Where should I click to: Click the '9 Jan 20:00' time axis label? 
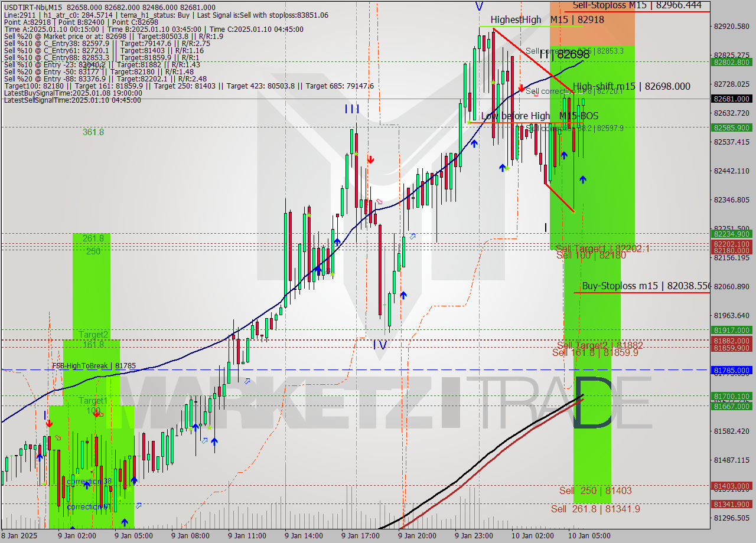click(x=417, y=536)
